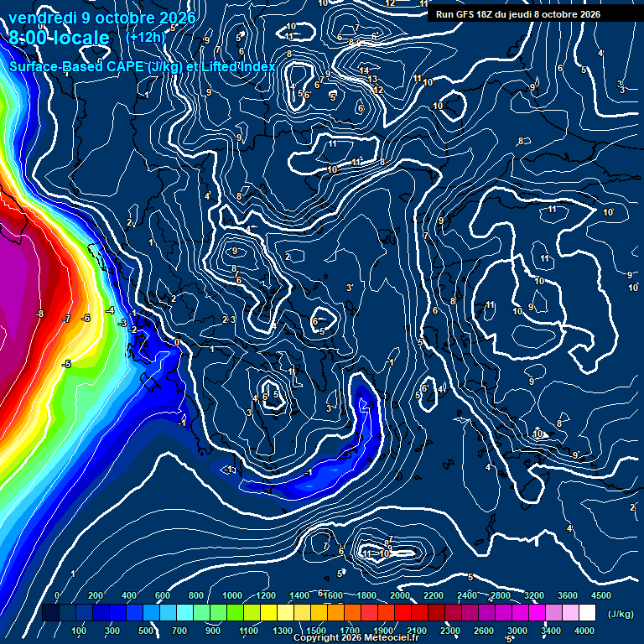Click the darkest navy swatch at the scale's left end

pos(50,612)
